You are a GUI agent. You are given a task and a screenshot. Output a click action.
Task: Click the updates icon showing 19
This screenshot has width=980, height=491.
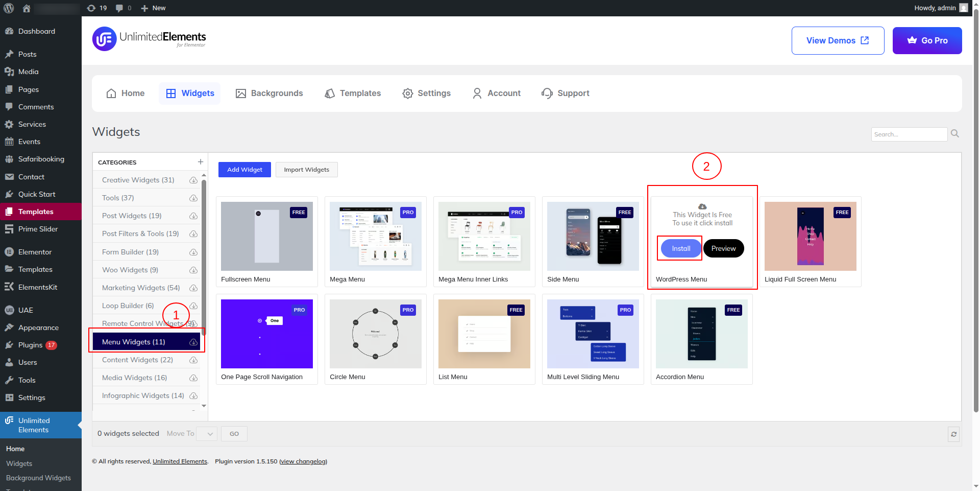tap(97, 8)
